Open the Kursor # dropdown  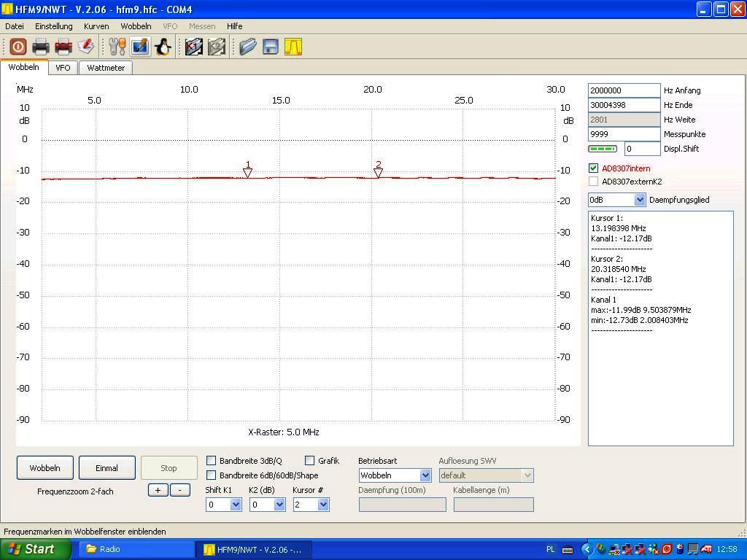tap(311, 505)
